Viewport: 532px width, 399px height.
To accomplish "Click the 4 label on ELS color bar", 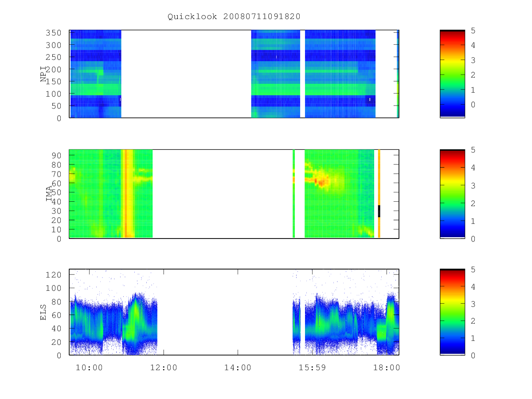I will pos(473,287).
